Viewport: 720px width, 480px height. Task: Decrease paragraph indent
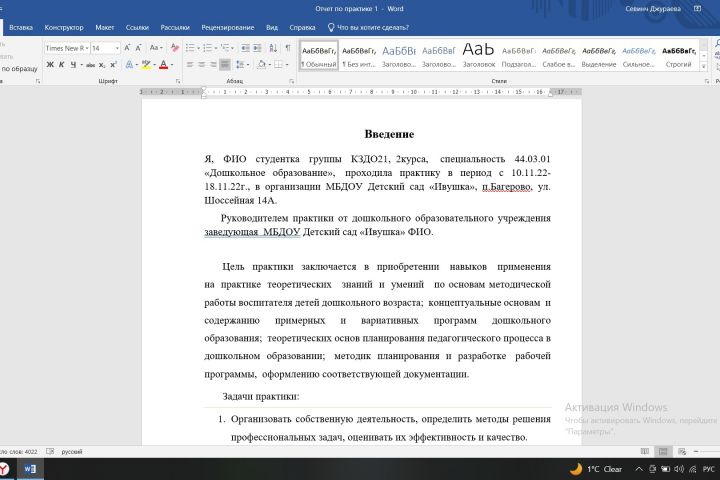click(246, 48)
